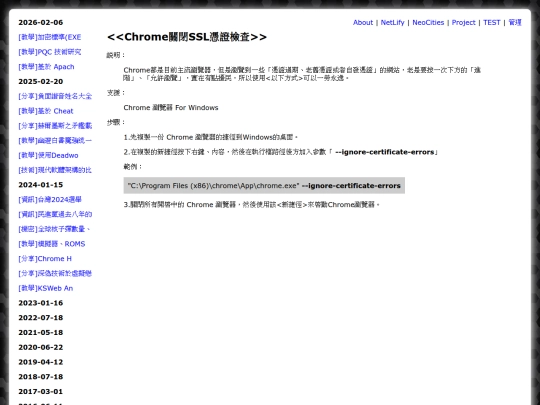Viewport: 540px width, 405px height.
Task: Click step 1 about copying Chrome shortcut
Action: [211, 137]
